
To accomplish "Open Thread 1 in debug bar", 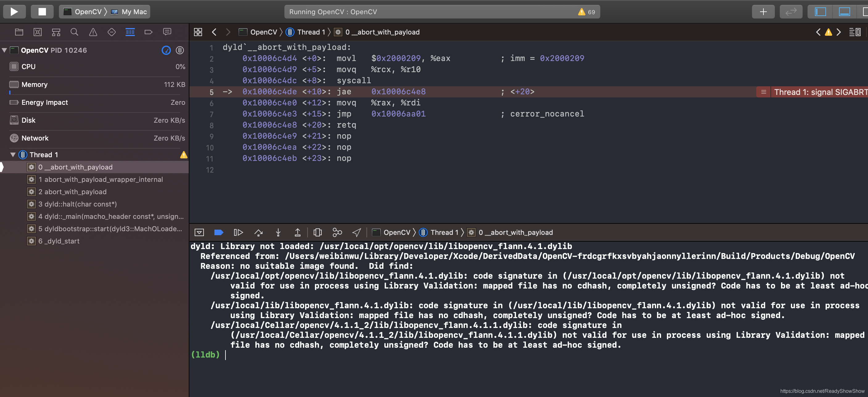I will [439, 232].
